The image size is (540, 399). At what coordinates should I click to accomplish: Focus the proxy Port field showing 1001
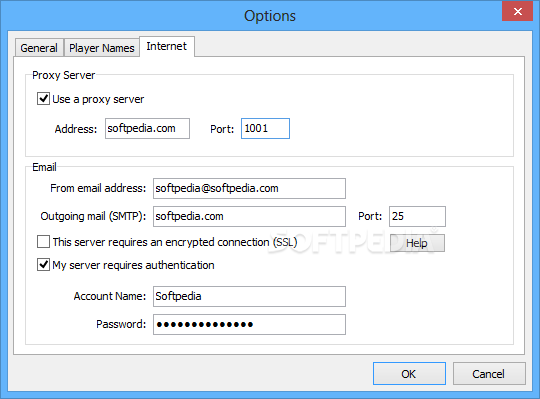[265, 128]
